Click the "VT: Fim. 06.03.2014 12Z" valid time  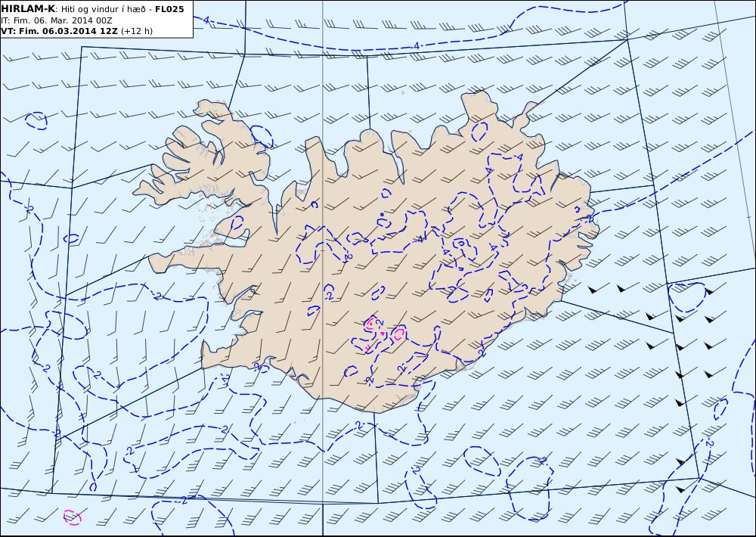click(x=59, y=31)
